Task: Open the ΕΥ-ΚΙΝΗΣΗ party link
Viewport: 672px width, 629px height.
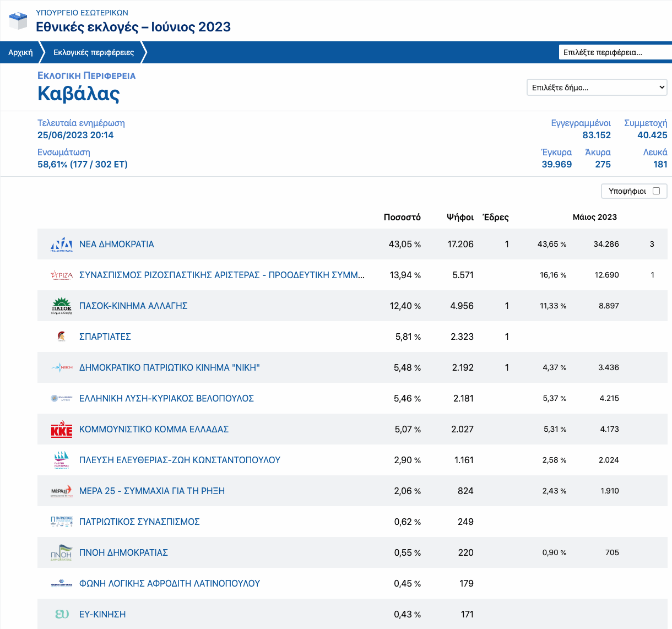Action: coord(102,614)
